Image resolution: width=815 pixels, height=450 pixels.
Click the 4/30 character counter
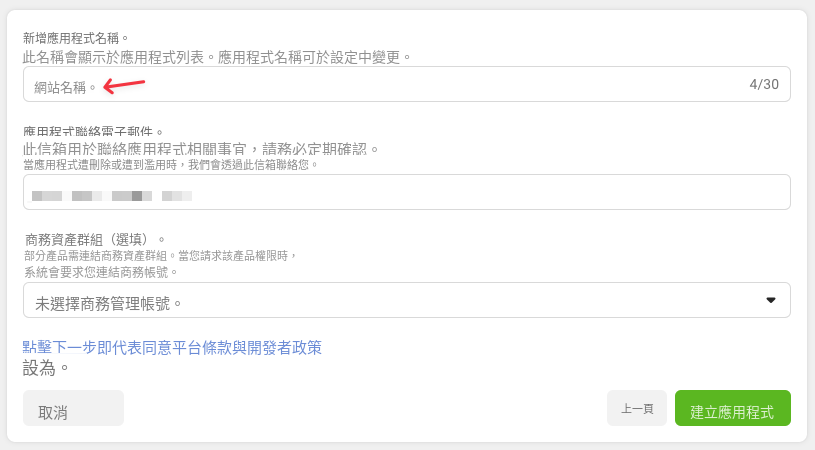764,84
